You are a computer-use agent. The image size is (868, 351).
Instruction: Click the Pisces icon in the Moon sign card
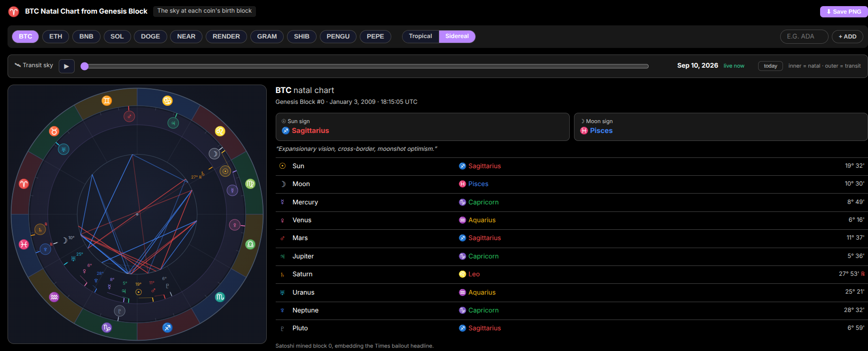coord(584,131)
